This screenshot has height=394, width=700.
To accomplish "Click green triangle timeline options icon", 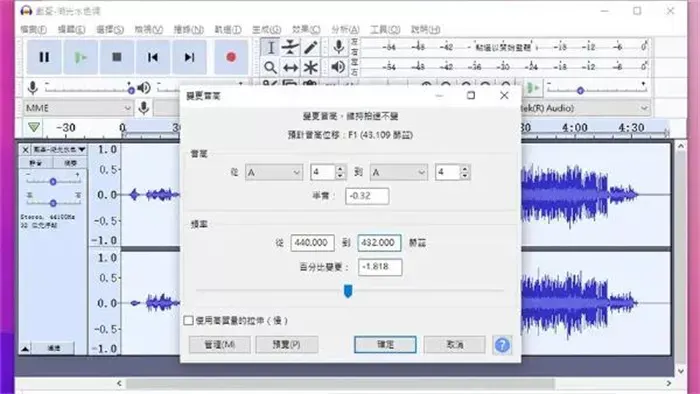I will [34, 128].
